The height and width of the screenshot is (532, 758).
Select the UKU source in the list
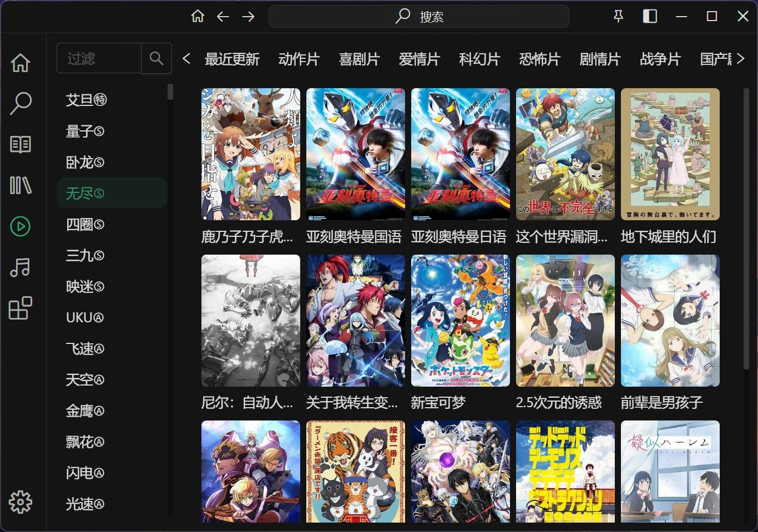[x=112, y=317]
